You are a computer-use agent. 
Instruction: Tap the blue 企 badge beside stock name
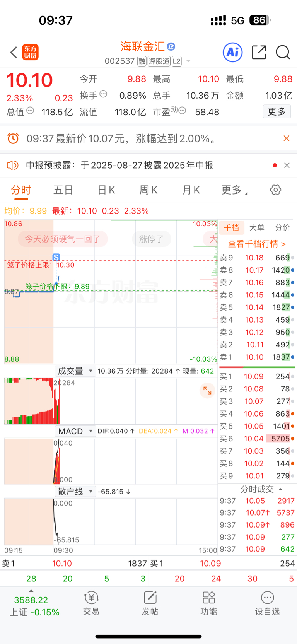pyautogui.click(x=171, y=47)
